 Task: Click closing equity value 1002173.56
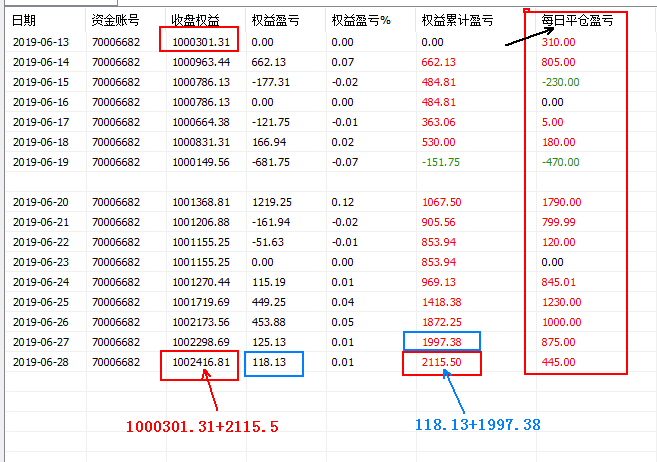(201, 322)
